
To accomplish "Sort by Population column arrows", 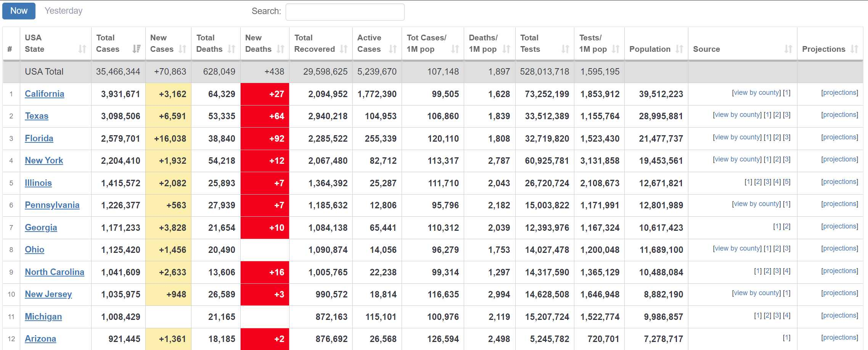I will tap(679, 49).
